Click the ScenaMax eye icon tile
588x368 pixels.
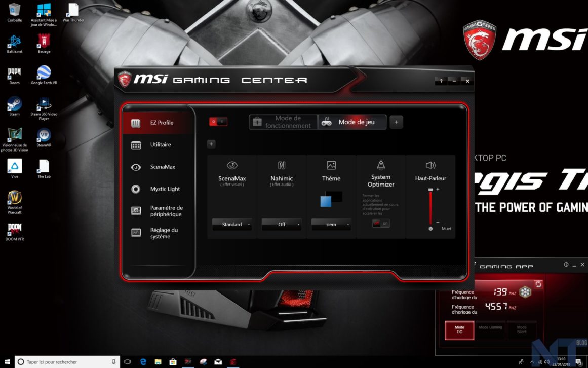pyautogui.click(x=232, y=165)
